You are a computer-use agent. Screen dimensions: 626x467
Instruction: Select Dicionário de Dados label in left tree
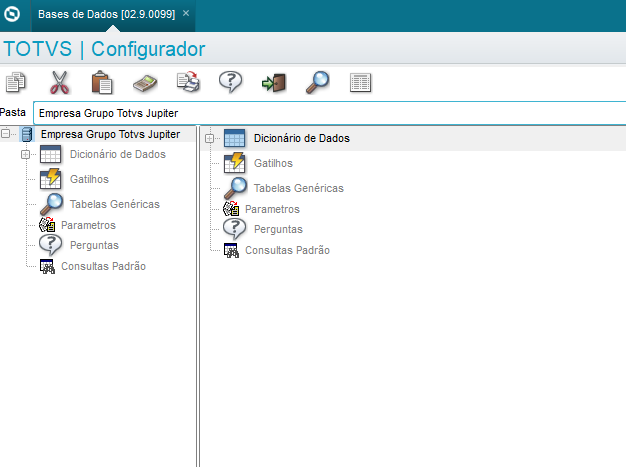click(x=118, y=154)
